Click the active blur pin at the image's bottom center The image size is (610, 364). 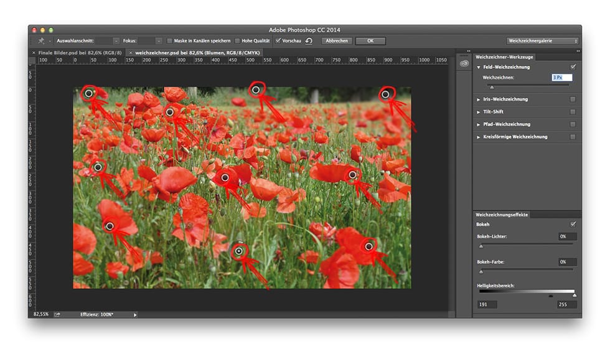click(239, 251)
